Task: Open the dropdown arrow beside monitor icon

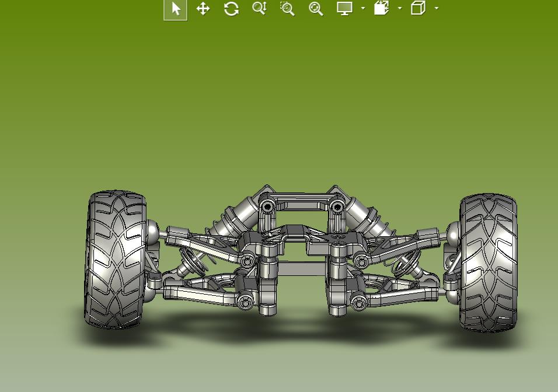Action: pyautogui.click(x=363, y=8)
